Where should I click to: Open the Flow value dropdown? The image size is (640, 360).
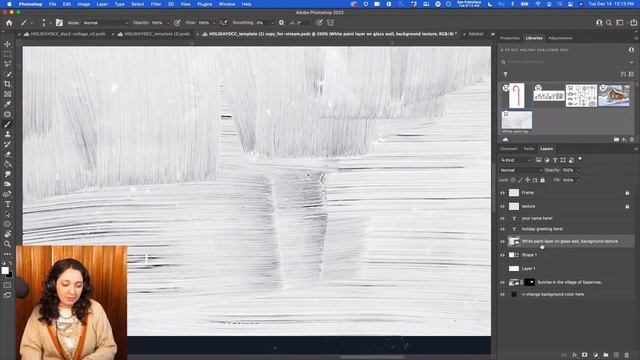pos(214,23)
